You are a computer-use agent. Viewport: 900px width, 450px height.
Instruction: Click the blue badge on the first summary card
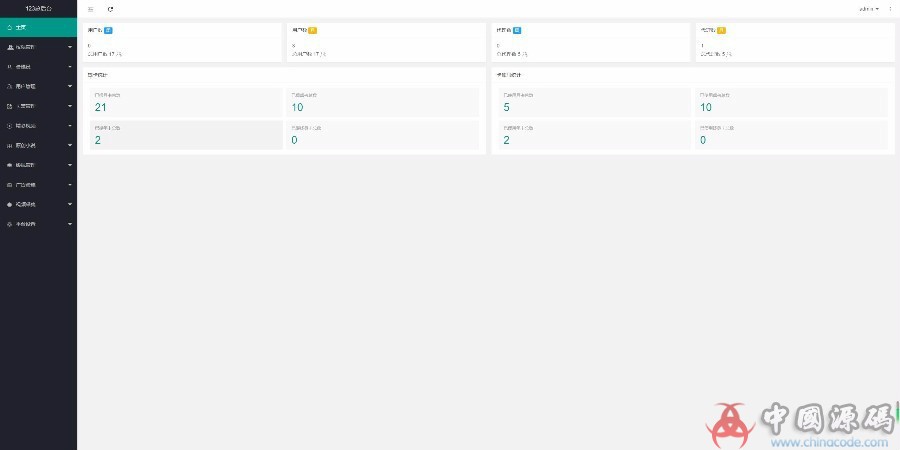[x=108, y=30]
